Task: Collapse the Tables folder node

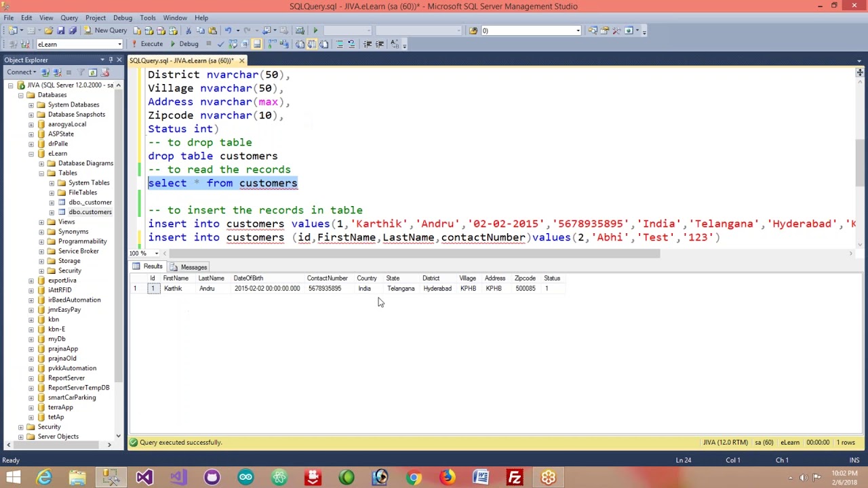Action: pyautogui.click(x=41, y=173)
